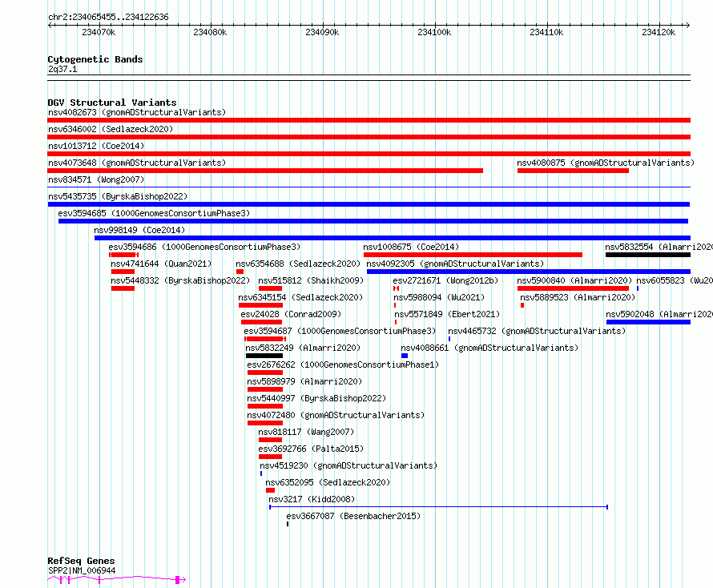Screen dimensions: 713x588
Task: Click nsv4465732 gnomADStructuralVariants label
Action: pyautogui.click(x=537, y=331)
